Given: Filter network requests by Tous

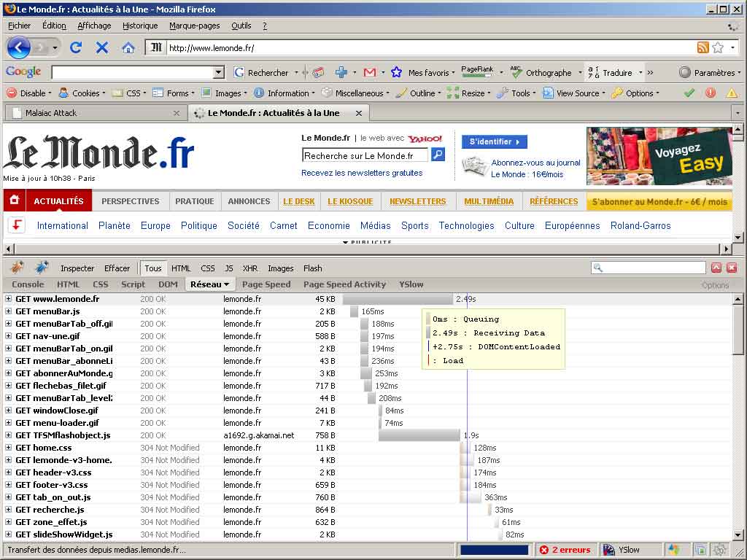Looking at the screenshot, I should pos(153,268).
